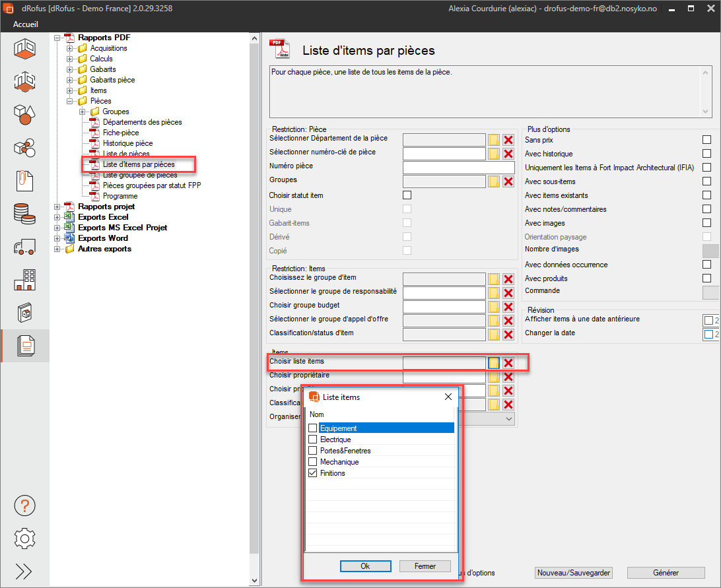
Task: Click folder icon next to Choisir liste items
Action: (494, 362)
